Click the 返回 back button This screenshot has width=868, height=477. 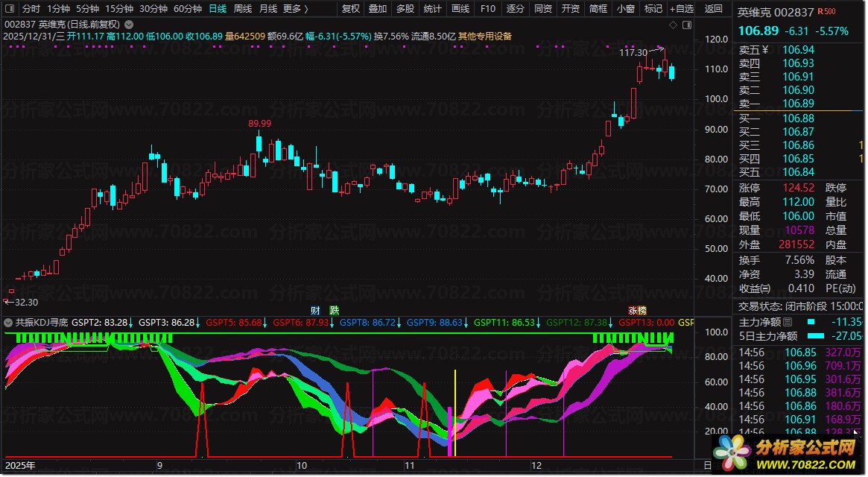pos(714,8)
